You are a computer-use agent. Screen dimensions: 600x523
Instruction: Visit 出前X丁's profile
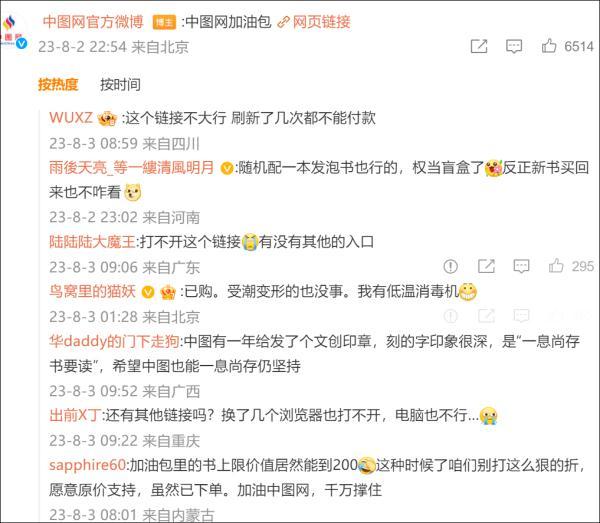tap(75, 415)
